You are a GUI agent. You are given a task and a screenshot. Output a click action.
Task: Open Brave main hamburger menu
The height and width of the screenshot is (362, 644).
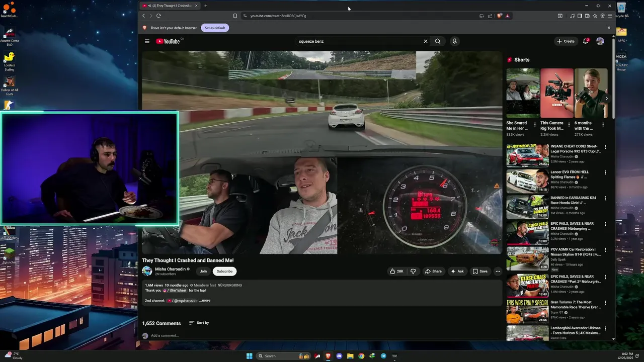click(610, 16)
